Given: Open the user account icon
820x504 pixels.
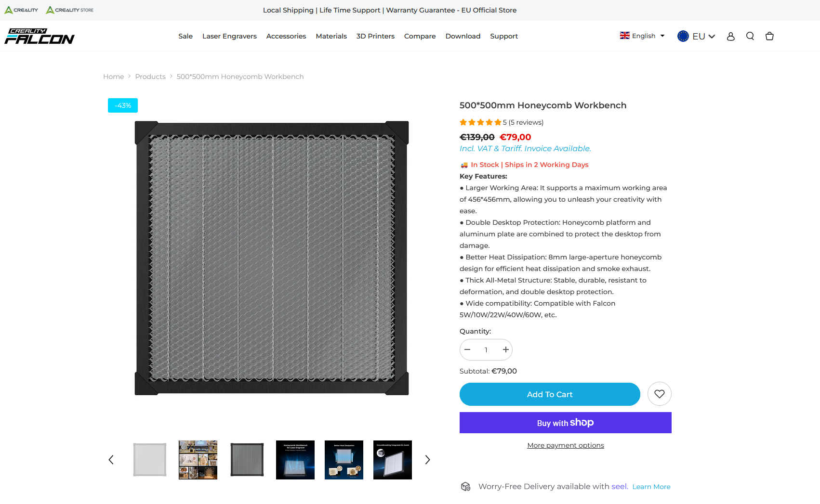Looking at the screenshot, I should [731, 36].
